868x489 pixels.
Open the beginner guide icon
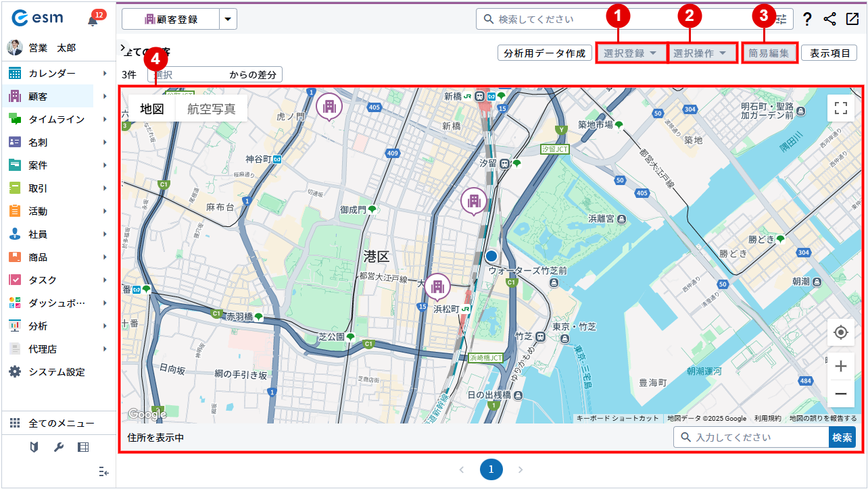click(34, 446)
